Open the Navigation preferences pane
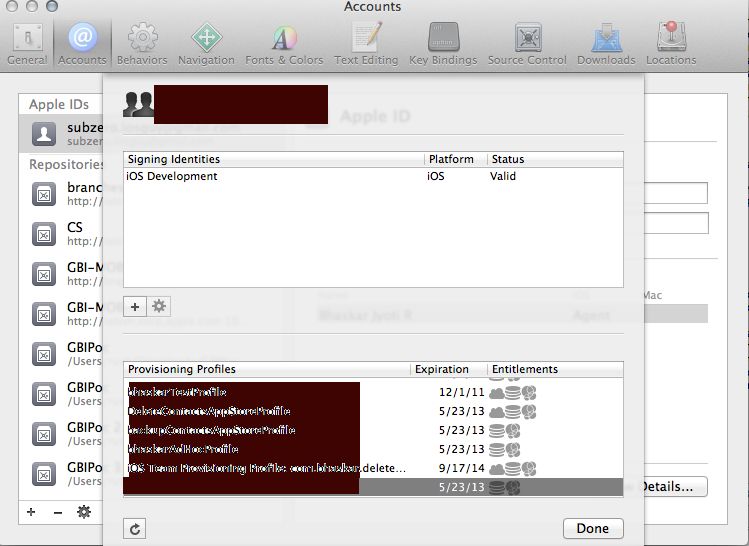The height and width of the screenshot is (546, 749). pyautogui.click(x=206, y=44)
